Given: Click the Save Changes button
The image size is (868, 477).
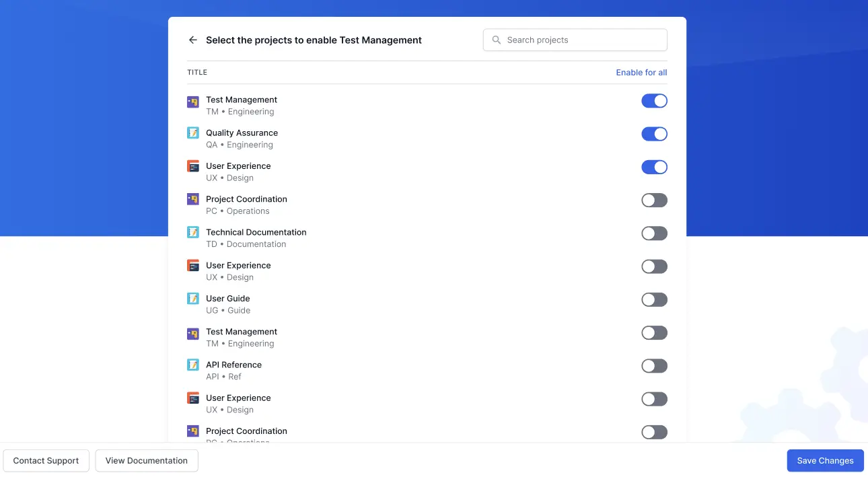Looking at the screenshot, I should (x=825, y=460).
